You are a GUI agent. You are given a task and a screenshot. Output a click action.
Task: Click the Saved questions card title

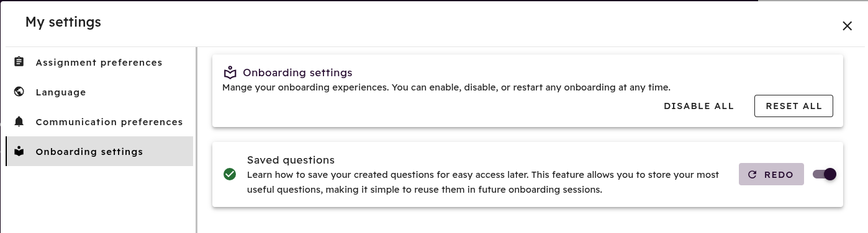(291, 160)
